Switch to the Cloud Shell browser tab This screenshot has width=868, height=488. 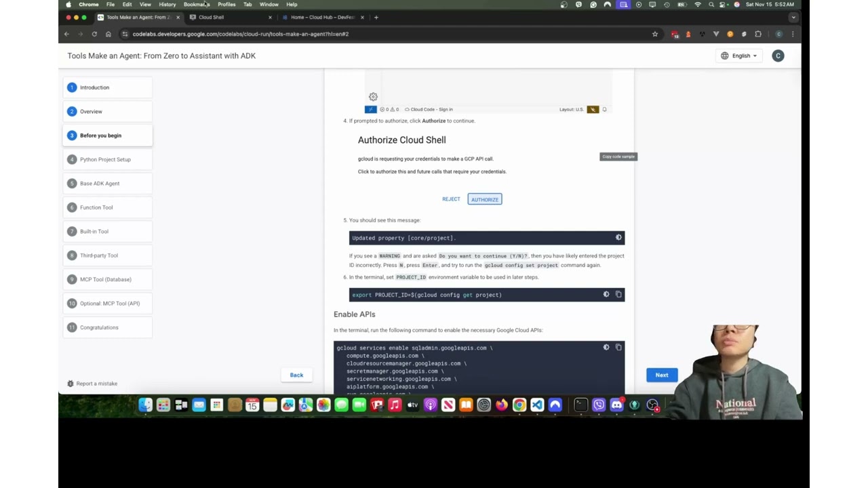coord(231,17)
